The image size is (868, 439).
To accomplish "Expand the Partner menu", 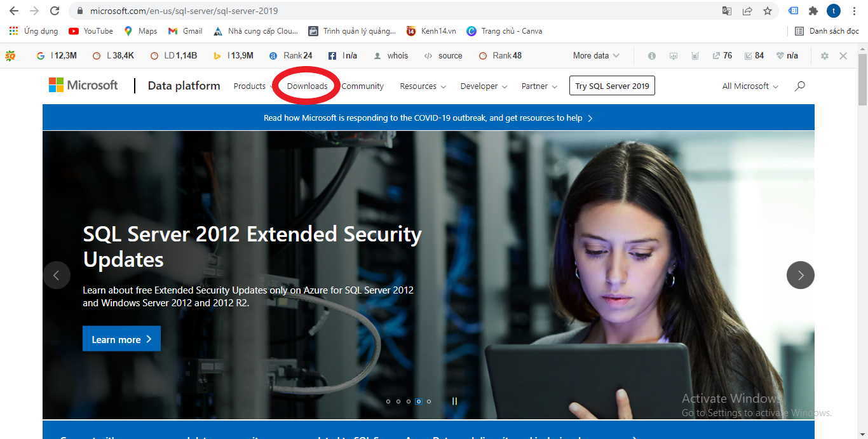I will (x=539, y=86).
